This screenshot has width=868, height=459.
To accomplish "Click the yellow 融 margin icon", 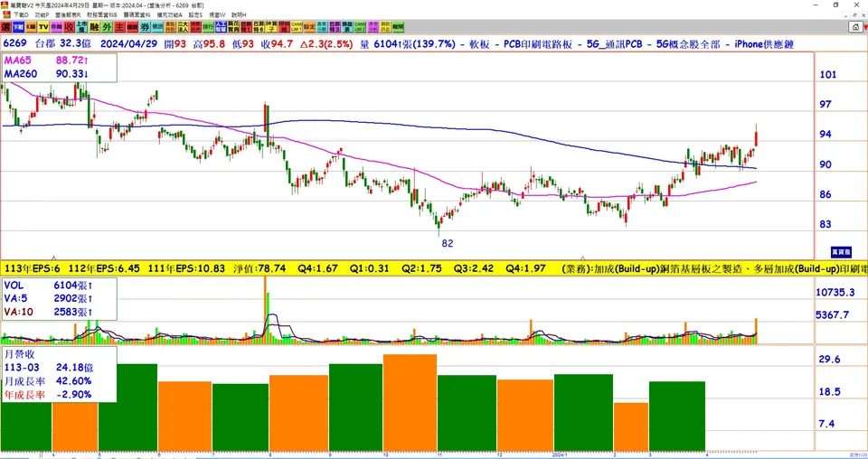I will (x=94, y=27).
